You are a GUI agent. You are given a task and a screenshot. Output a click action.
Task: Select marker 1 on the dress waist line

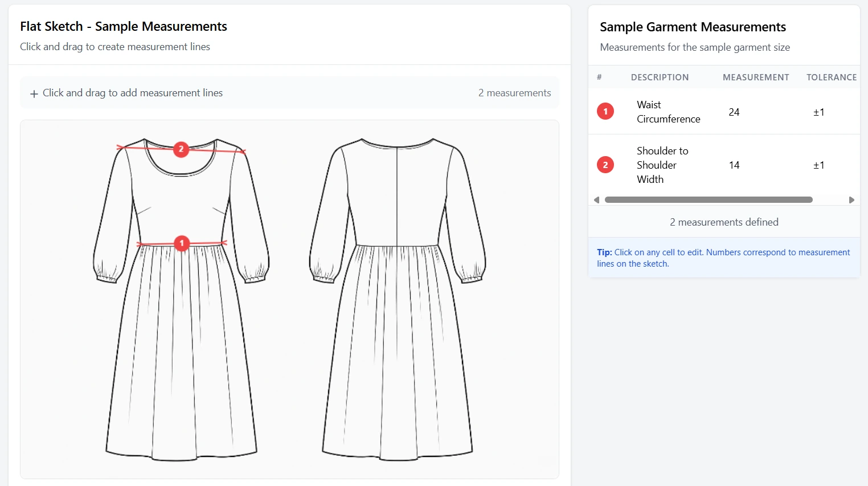tap(182, 243)
